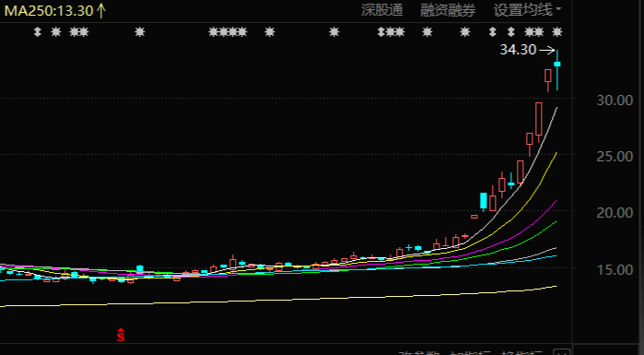The width and height of the screenshot is (644, 355).
Task: Open the 深股通 tab
Action: coord(382,10)
